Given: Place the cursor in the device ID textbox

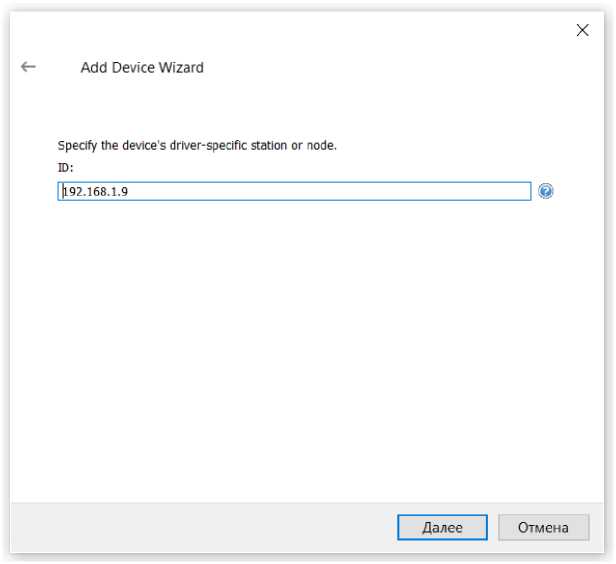Looking at the screenshot, I should [x=294, y=191].
